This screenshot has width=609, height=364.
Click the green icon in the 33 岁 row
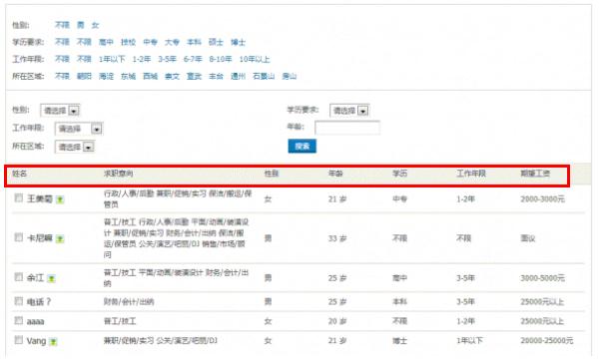click(60, 239)
